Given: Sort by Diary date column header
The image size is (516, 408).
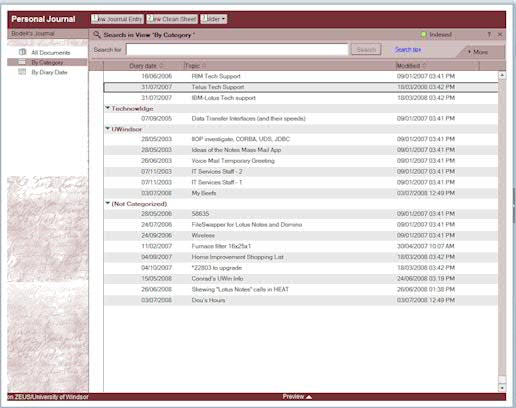Looking at the screenshot, I should 143,66.
